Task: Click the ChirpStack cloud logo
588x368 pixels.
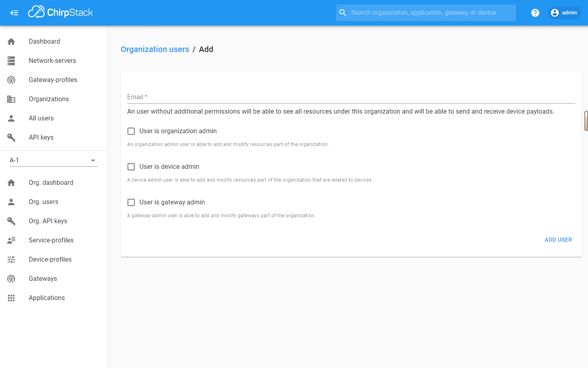Action: 36,12
